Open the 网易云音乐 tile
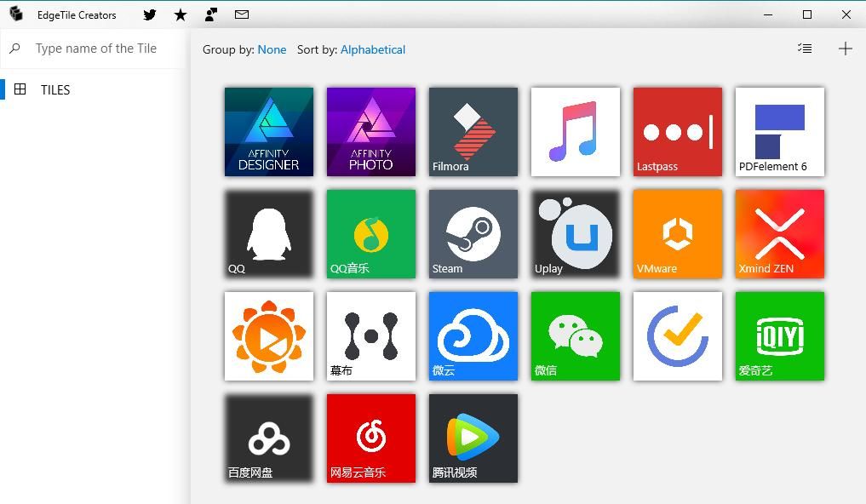 pos(371,438)
